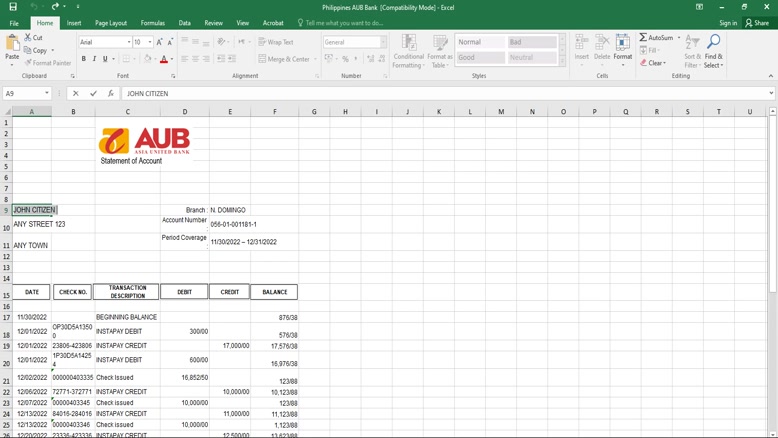Click the Clear eraser icon
This screenshot has height=438, width=778.
(x=644, y=63)
